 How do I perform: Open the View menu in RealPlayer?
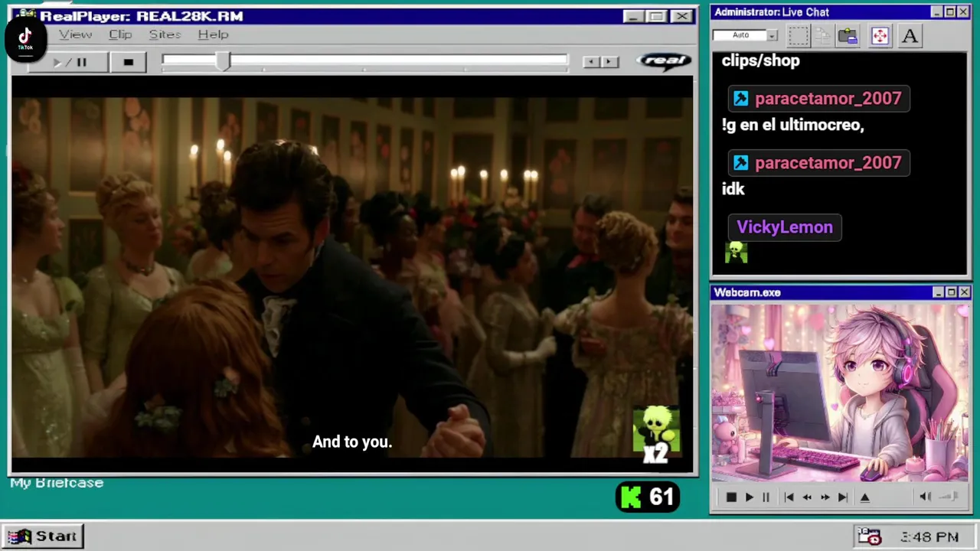point(76,34)
